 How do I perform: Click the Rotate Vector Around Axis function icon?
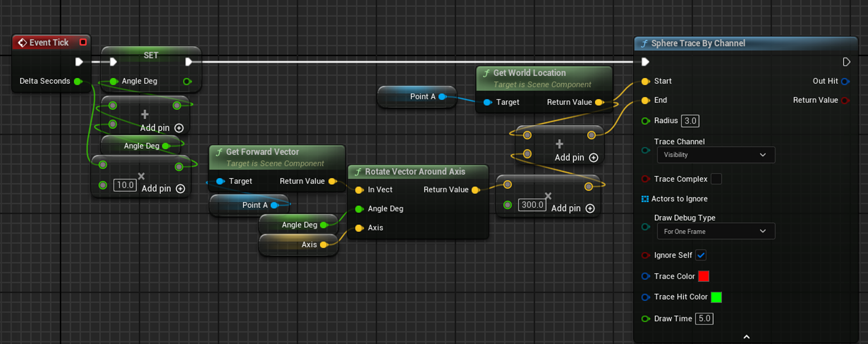tap(358, 172)
